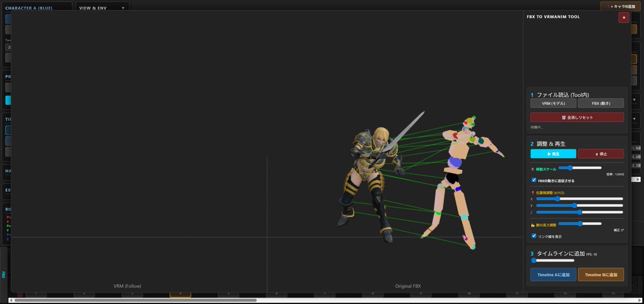
Task: Select timeline frame marker 10
Action: (469, 294)
